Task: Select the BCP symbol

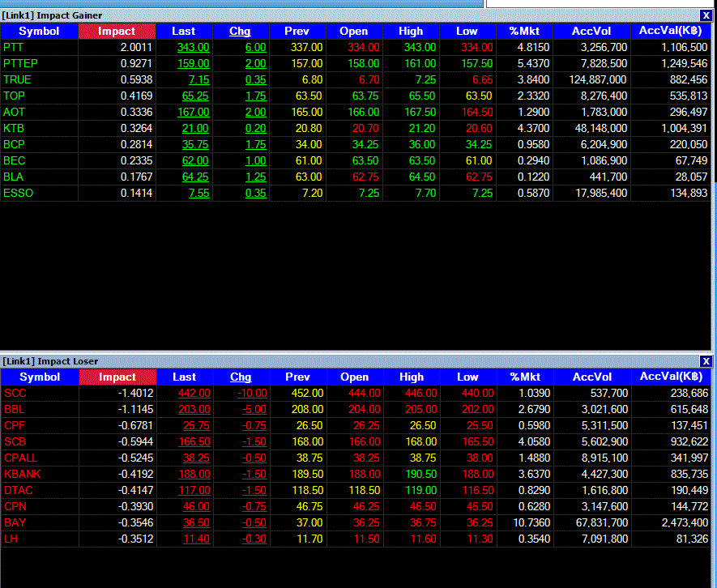Action: click(14, 144)
